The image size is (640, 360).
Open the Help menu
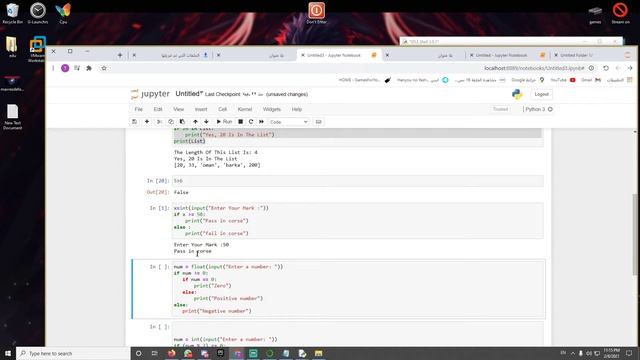(x=297, y=109)
